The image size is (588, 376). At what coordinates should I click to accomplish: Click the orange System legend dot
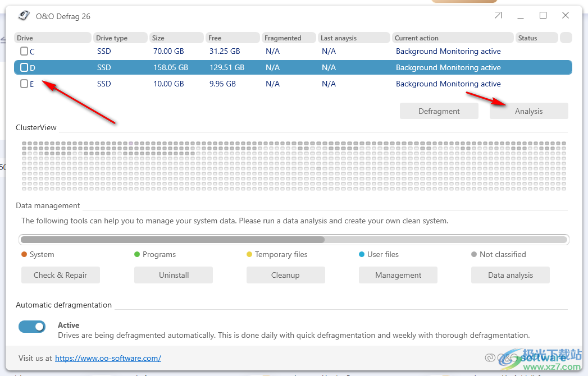coord(24,255)
